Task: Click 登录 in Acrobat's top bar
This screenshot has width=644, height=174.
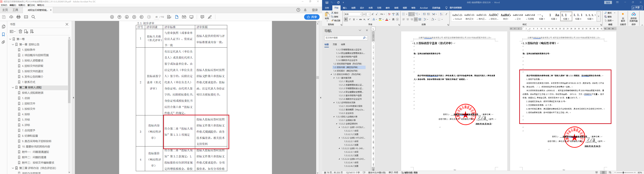Action: (x=315, y=10)
